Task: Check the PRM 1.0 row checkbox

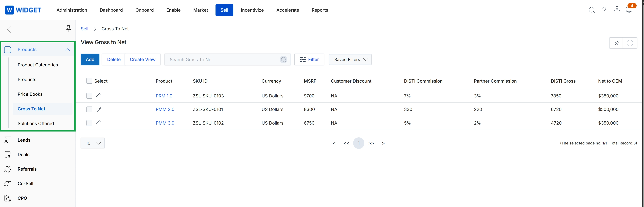Action: pyautogui.click(x=89, y=96)
